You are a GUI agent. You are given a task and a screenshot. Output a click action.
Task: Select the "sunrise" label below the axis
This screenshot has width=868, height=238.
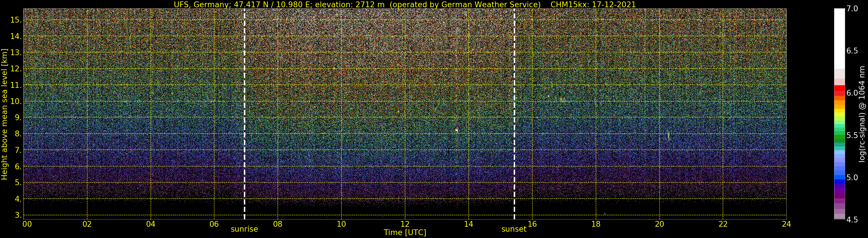pyautogui.click(x=244, y=229)
